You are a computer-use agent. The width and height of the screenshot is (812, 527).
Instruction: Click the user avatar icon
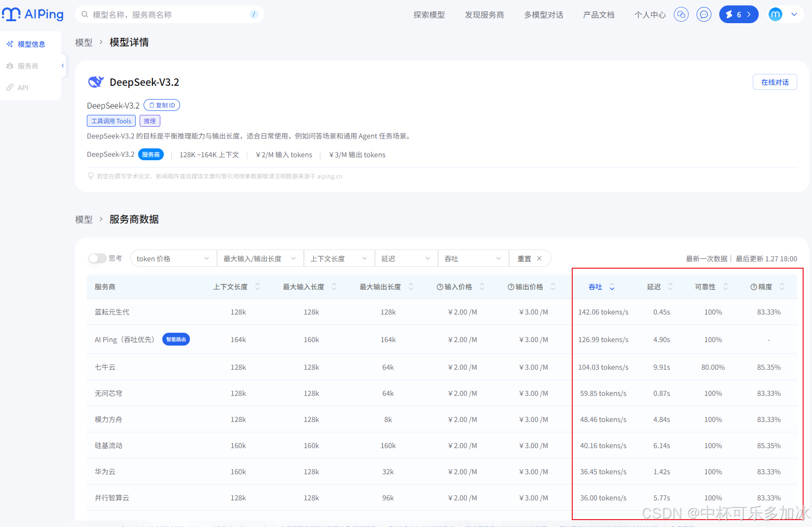(775, 14)
